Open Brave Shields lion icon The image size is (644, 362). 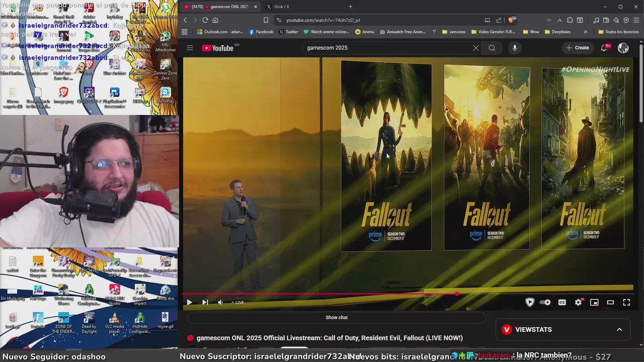(511, 20)
